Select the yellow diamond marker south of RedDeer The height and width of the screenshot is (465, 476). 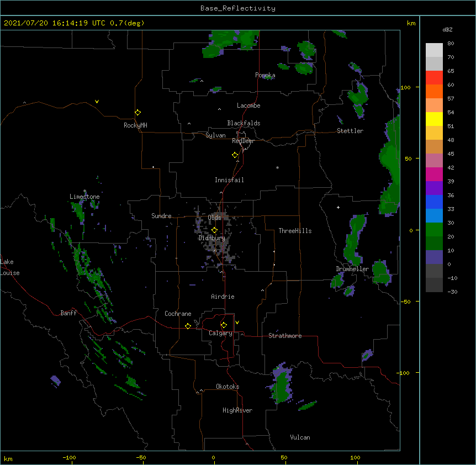(235, 155)
